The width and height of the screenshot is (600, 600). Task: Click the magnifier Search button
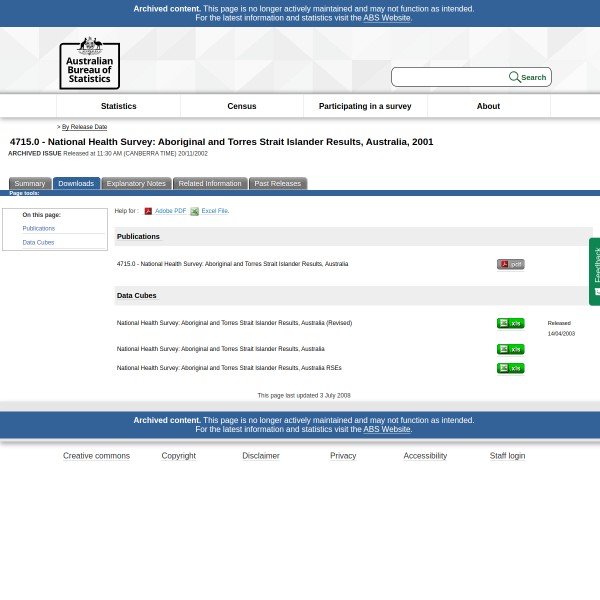pos(527,77)
